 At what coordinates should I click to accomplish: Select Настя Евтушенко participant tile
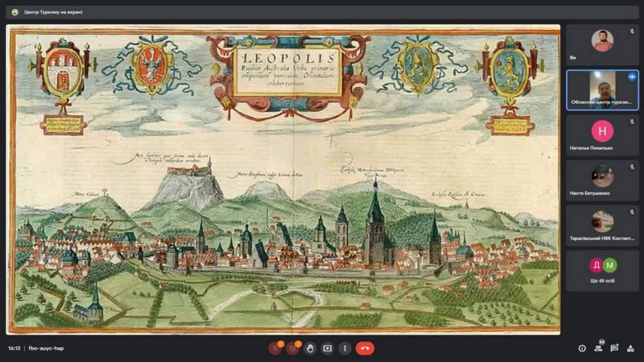click(602, 180)
